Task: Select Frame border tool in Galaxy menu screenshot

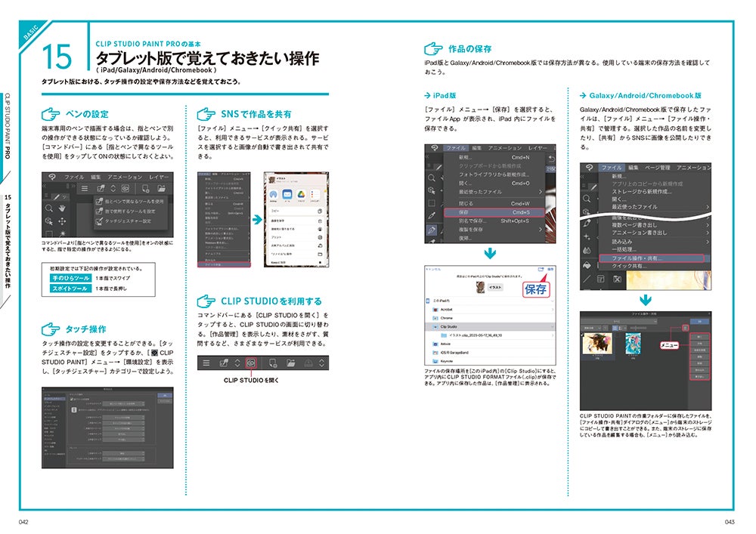Action: tap(600, 279)
